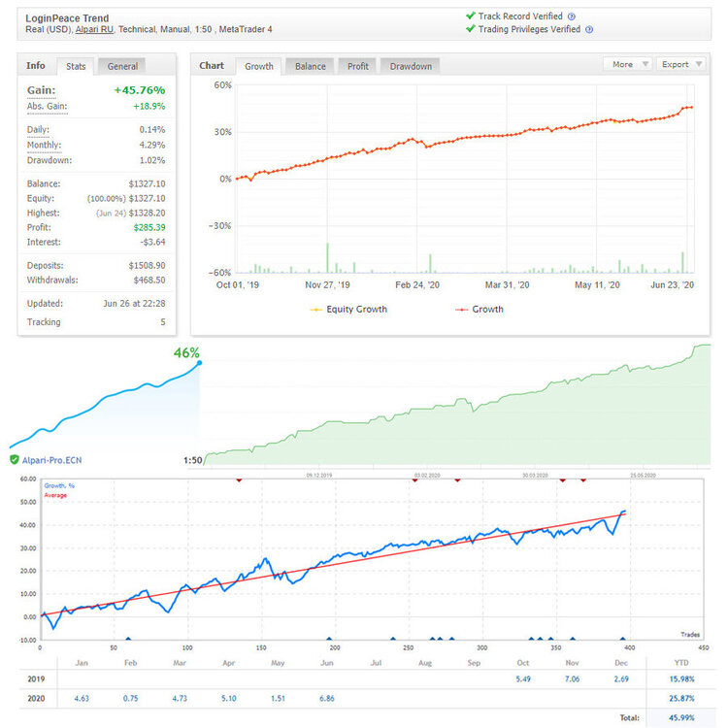Click the green shield icon beside Alpari-Pro.ECN
The image size is (728, 728).
click(x=15, y=460)
